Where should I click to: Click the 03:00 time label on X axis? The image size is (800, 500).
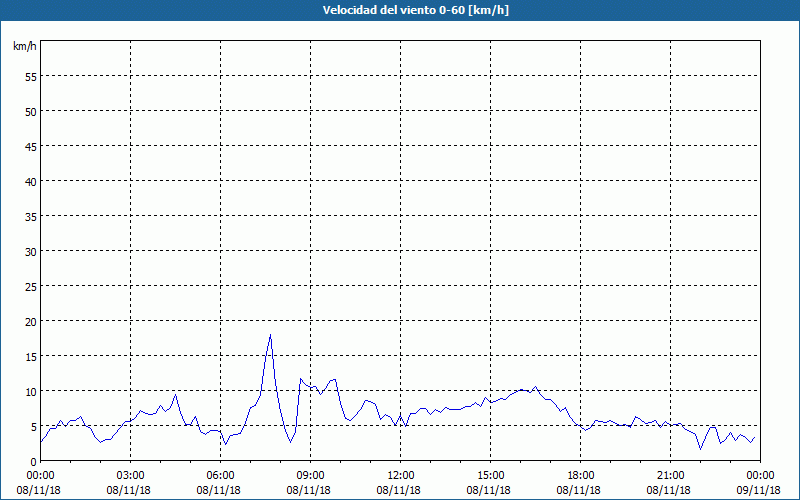click(x=131, y=476)
